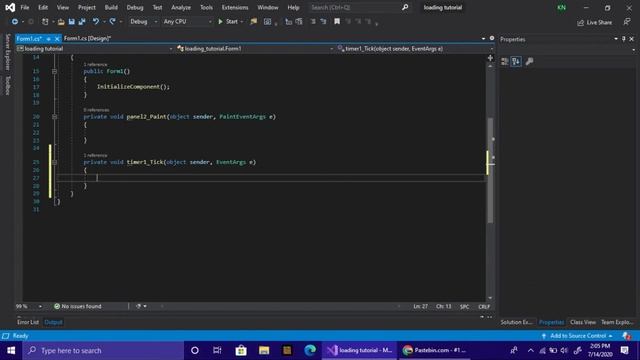Viewport: 640px width, 360px height.
Task: Open the loading tutorial project dropdown
Action: 95,49
